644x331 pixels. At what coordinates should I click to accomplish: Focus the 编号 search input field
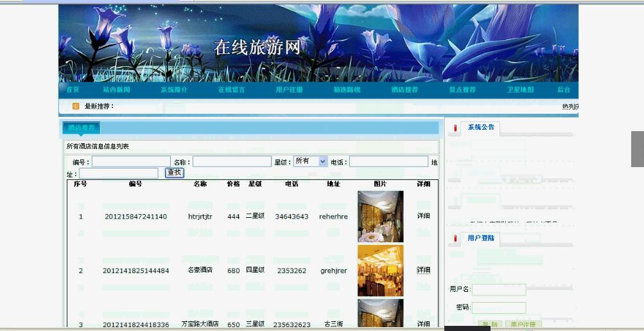pos(131,161)
